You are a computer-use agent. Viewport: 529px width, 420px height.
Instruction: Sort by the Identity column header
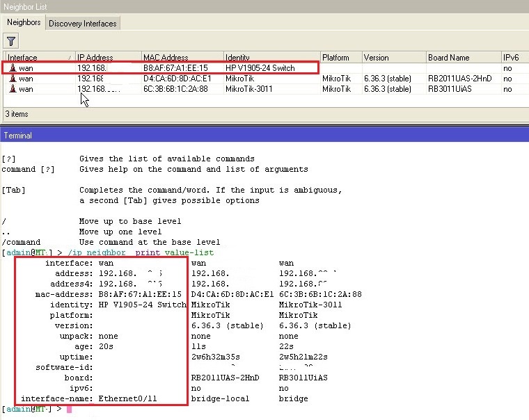271,57
